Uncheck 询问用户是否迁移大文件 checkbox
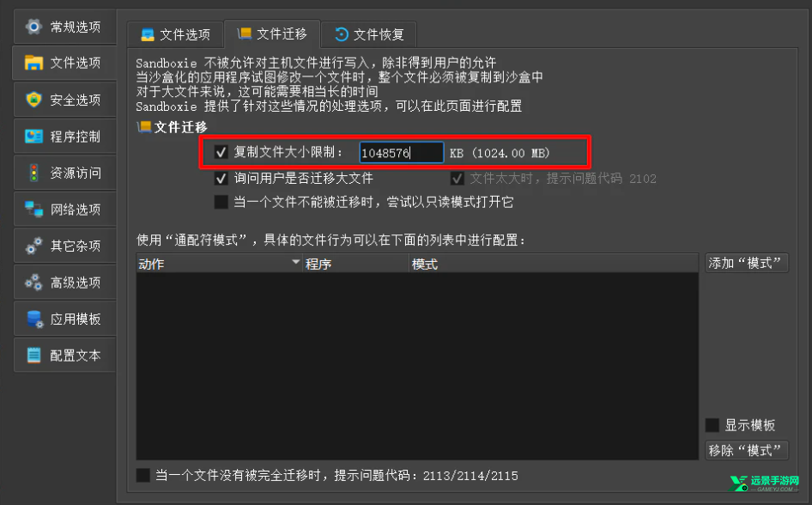Screen dimensions: 812x505 221,178
